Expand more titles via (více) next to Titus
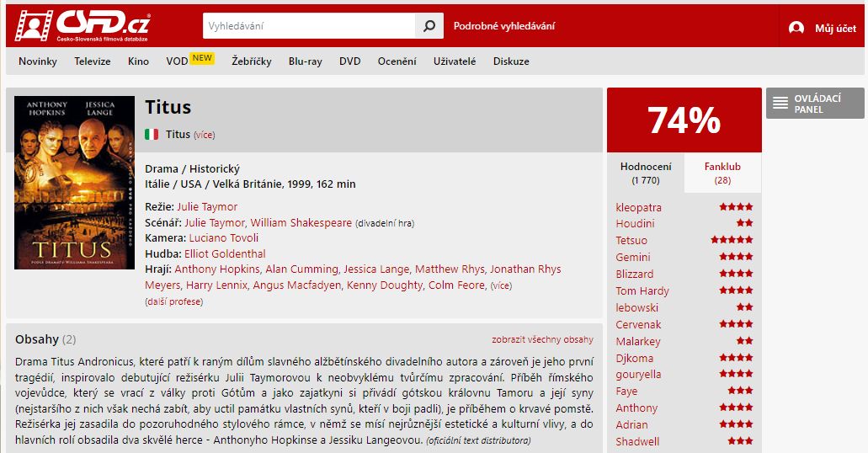 tap(205, 135)
